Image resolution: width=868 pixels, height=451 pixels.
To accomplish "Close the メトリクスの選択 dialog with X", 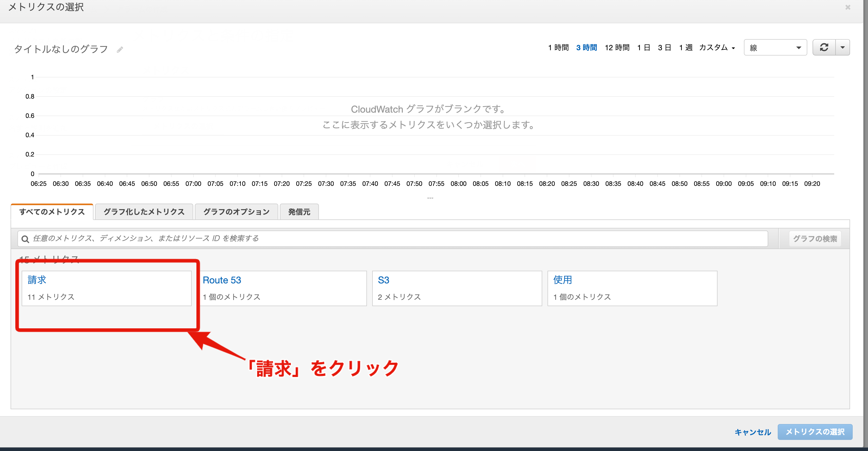I will 848,7.
